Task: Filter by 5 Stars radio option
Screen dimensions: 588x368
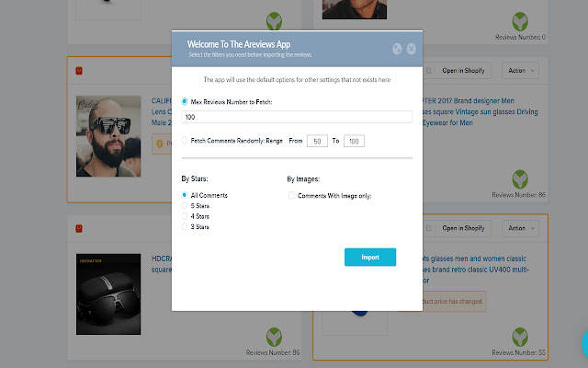Action: [x=185, y=205]
